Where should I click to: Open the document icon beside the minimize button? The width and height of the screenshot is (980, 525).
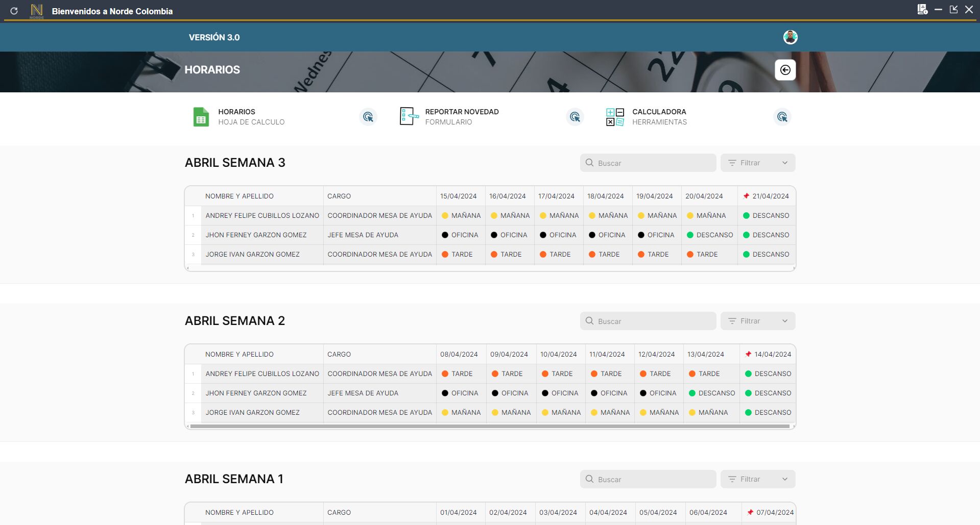pyautogui.click(x=922, y=9)
